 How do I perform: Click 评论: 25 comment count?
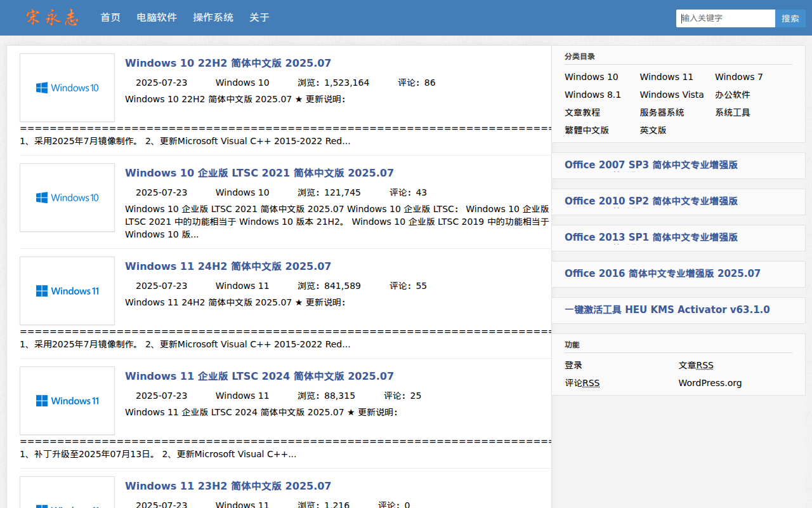(x=403, y=396)
